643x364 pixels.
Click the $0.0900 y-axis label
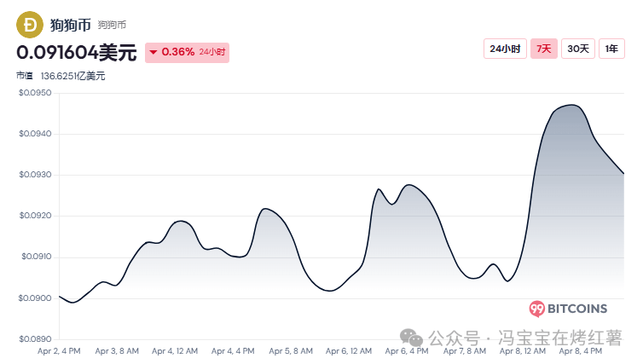pos(35,298)
